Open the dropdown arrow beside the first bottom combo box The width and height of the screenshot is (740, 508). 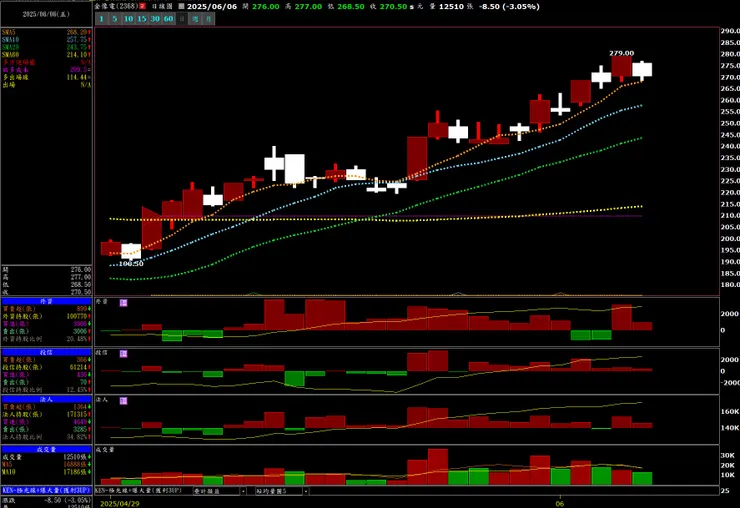pyautogui.click(x=244, y=491)
